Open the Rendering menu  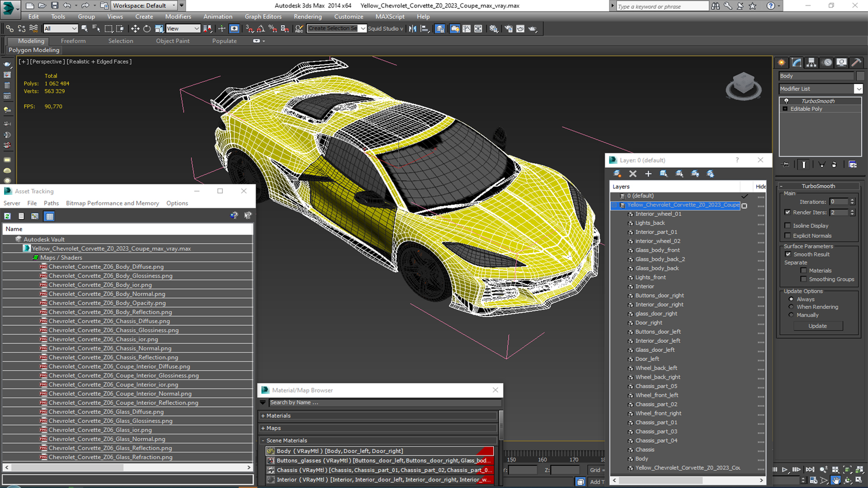[x=307, y=17]
